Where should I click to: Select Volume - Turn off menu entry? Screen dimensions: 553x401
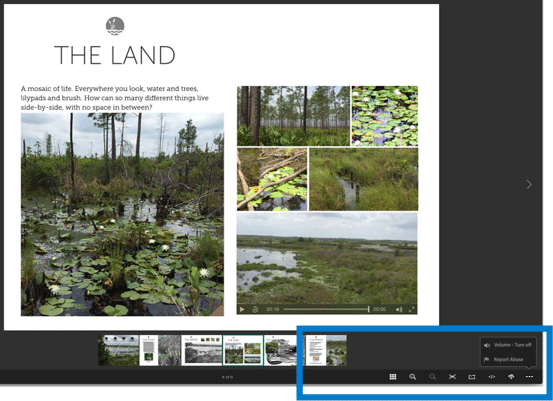coord(508,345)
